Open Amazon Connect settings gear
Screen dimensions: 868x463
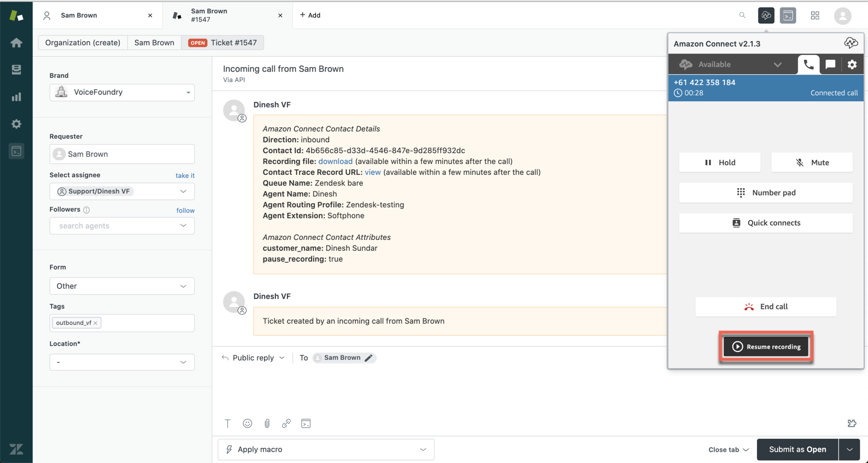pyautogui.click(x=852, y=65)
